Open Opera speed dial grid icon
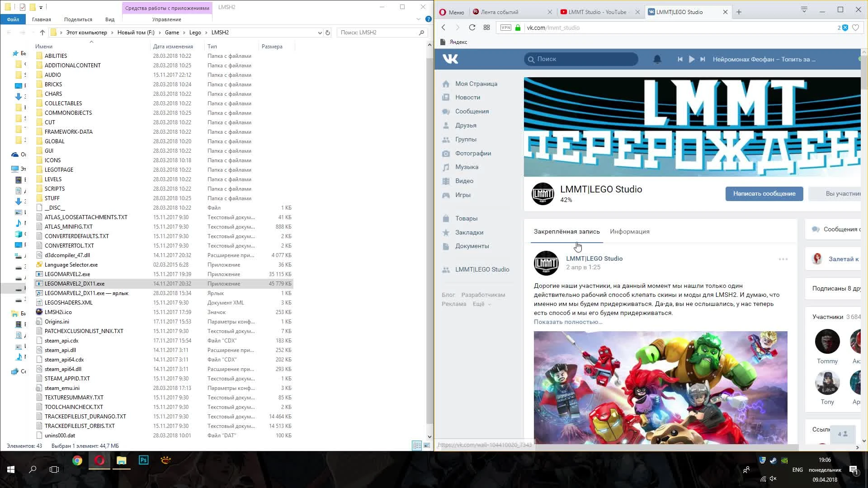The image size is (868, 488). (x=486, y=28)
